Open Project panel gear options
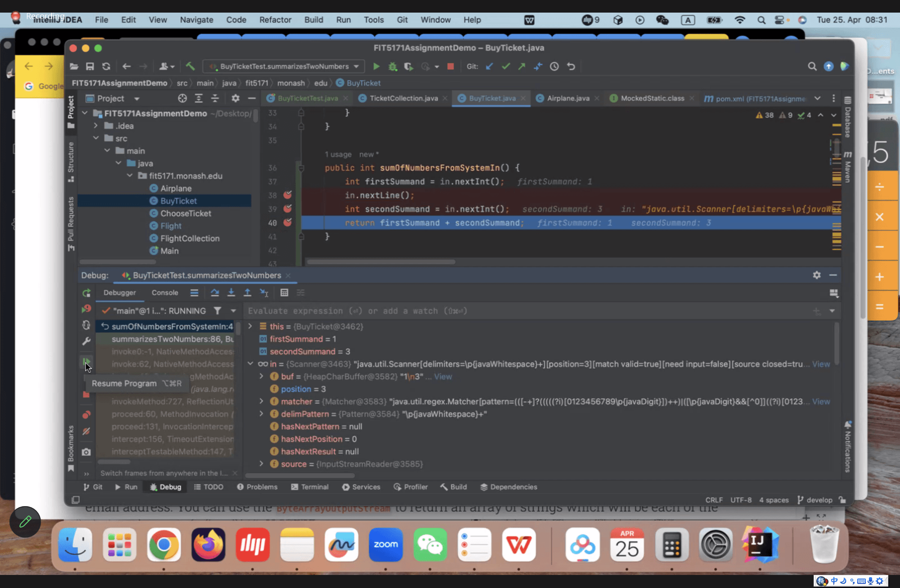 coord(235,98)
